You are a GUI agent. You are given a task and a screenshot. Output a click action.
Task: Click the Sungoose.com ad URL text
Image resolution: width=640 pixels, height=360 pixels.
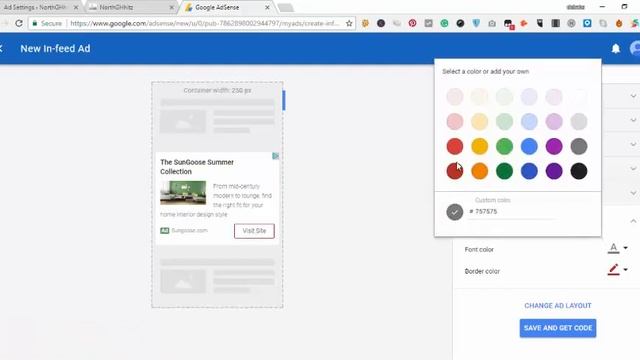[x=189, y=231]
